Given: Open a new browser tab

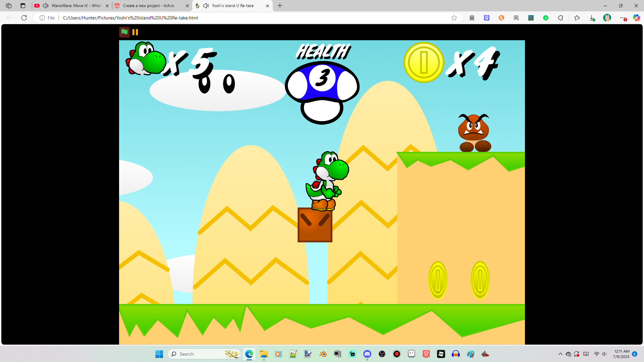Looking at the screenshot, I should 280,6.
